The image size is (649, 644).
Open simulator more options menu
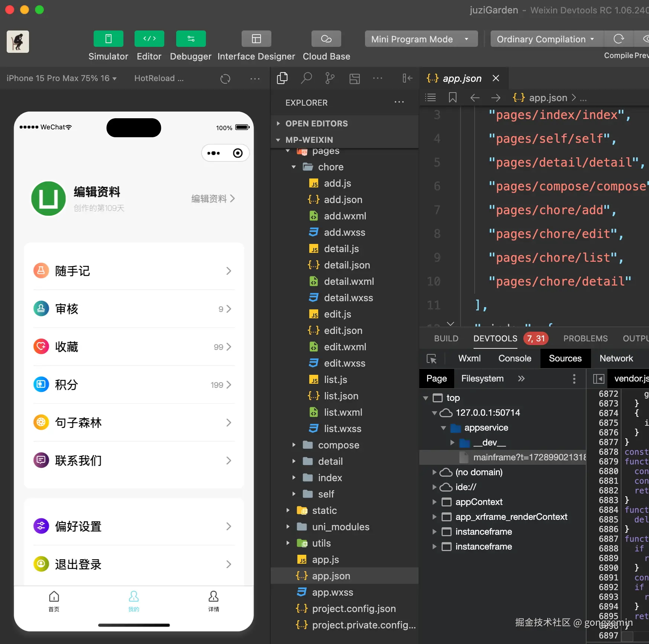(x=255, y=79)
